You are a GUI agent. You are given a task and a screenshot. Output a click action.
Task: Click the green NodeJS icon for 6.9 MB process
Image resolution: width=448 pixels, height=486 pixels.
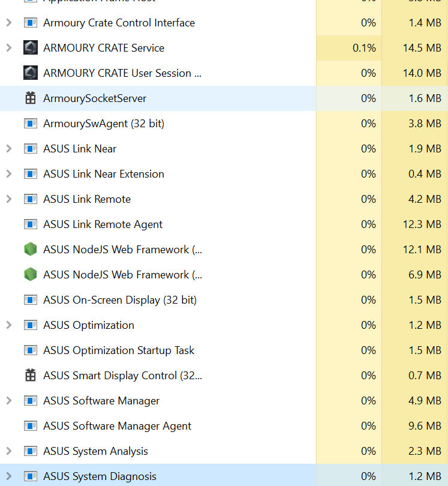click(x=31, y=275)
